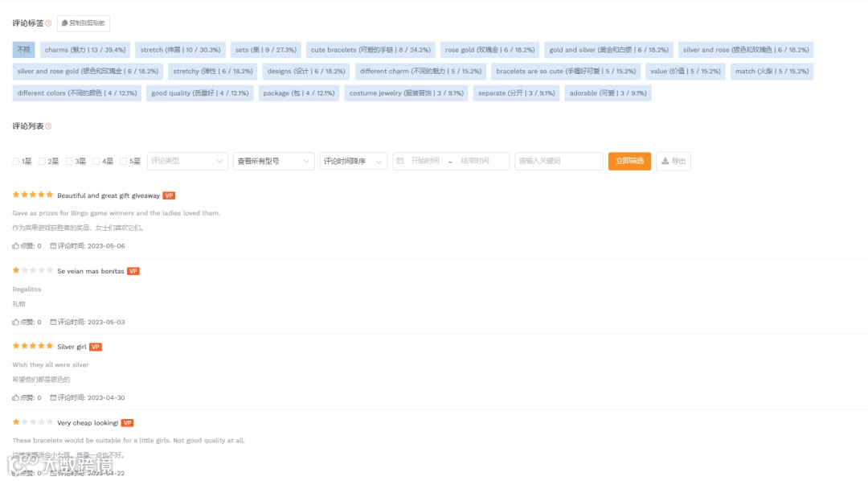Select the gold and silver tag
The image size is (868, 481).
(609, 50)
